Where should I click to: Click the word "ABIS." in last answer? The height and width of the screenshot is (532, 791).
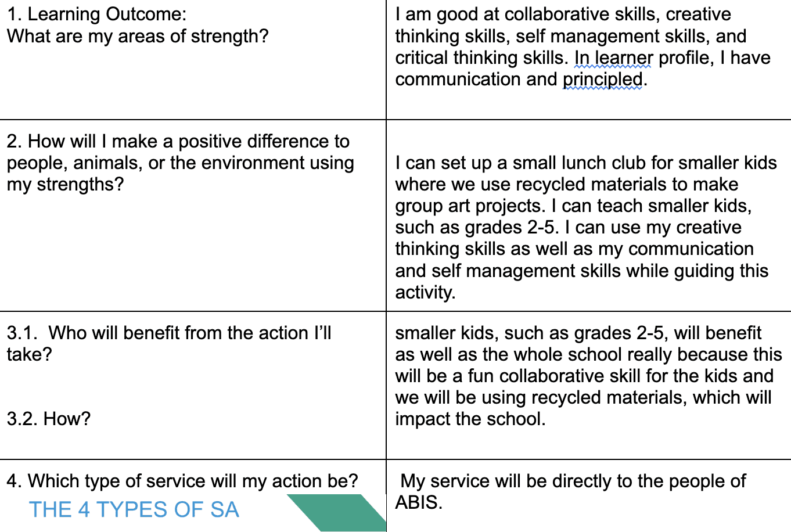point(419,502)
